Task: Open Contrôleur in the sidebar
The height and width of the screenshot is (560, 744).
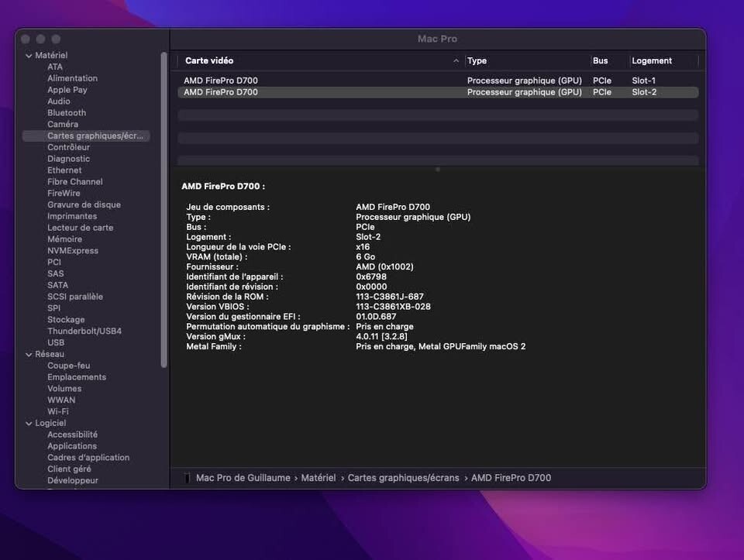Action: click(69, 147)
